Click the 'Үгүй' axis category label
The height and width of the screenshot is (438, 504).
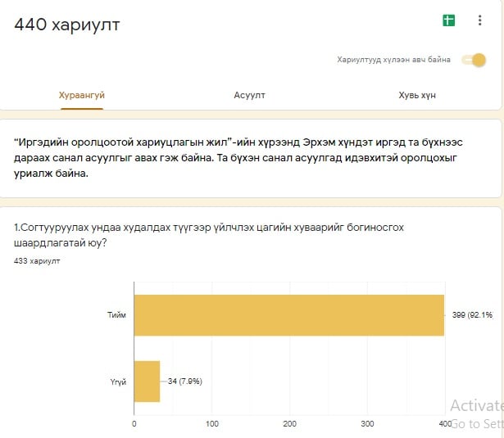click(118, 382)
